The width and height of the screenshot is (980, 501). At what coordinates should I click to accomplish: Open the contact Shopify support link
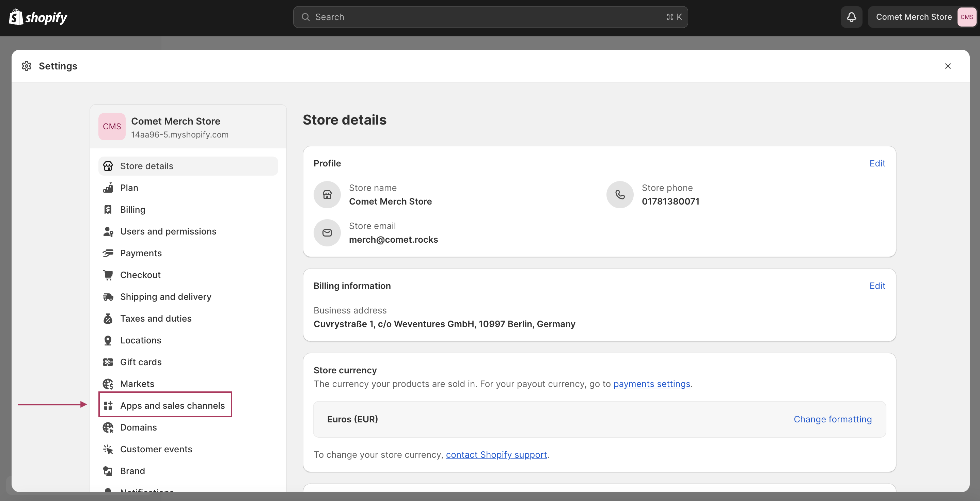pos(496,455)
